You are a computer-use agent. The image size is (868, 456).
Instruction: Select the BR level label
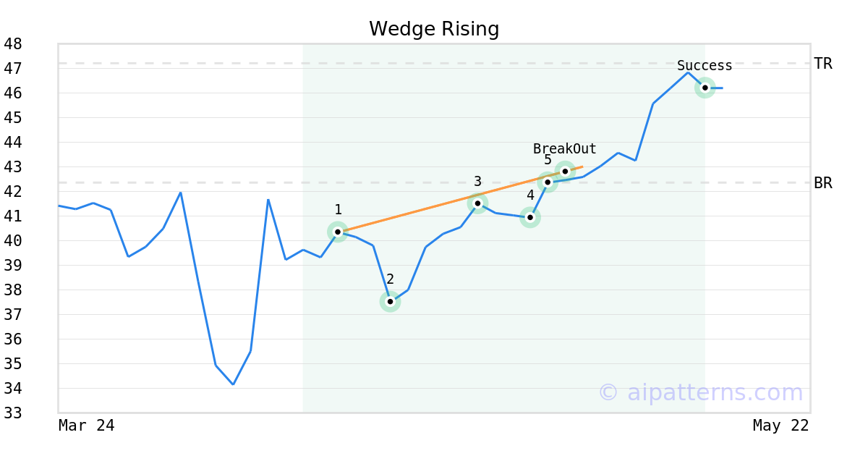pyautogui.click(x=823, y=183)
